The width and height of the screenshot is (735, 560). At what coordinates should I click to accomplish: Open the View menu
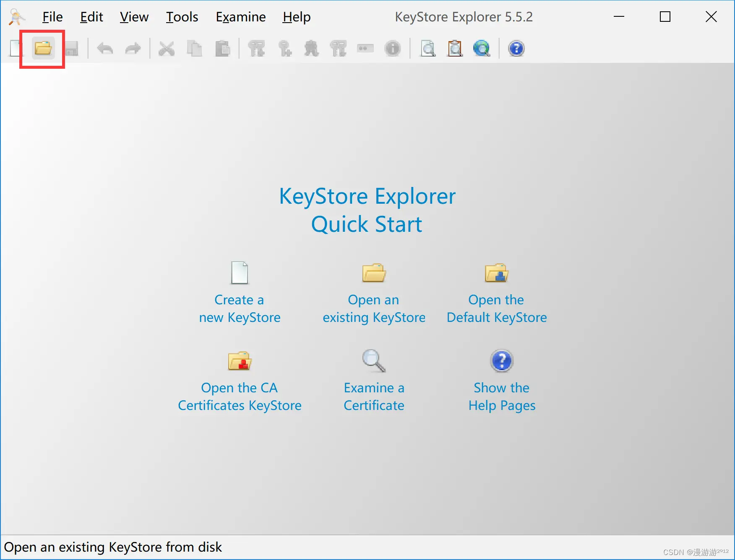[x=134, y=17]
